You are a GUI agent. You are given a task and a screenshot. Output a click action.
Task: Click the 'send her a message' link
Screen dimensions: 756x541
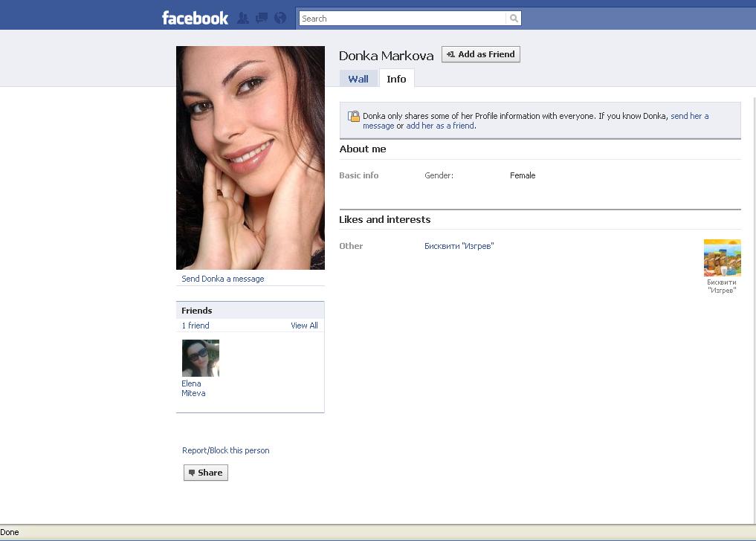[689, 116]
